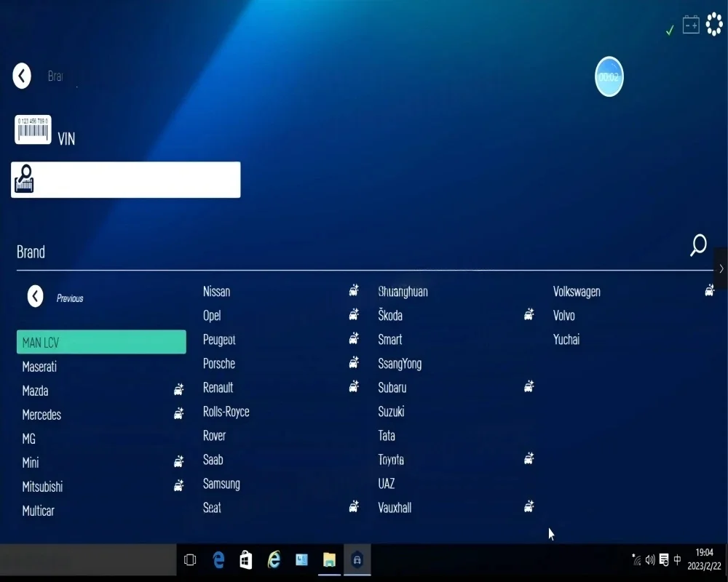Click the car icon next to Vauxhall
The image size is (728, 582).
pyautogui.click(x=529, y=506)
